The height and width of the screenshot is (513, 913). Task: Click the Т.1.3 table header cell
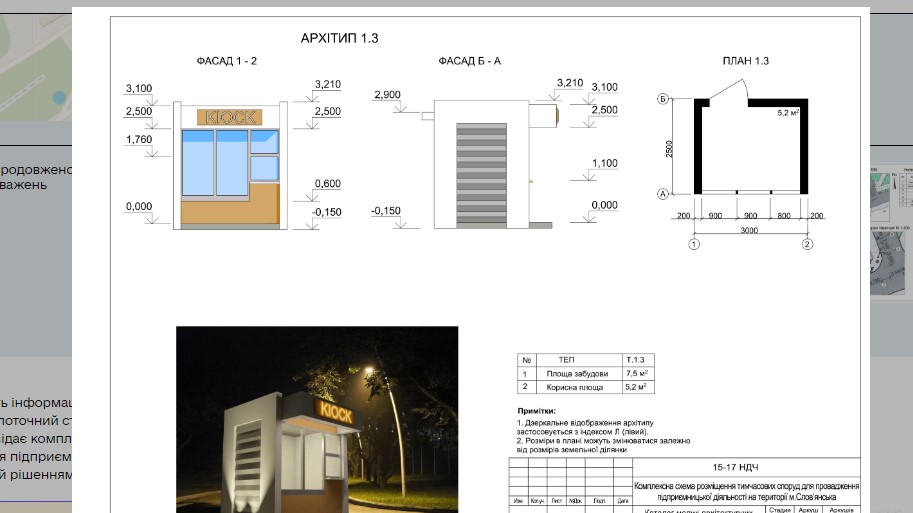point(638,360)
